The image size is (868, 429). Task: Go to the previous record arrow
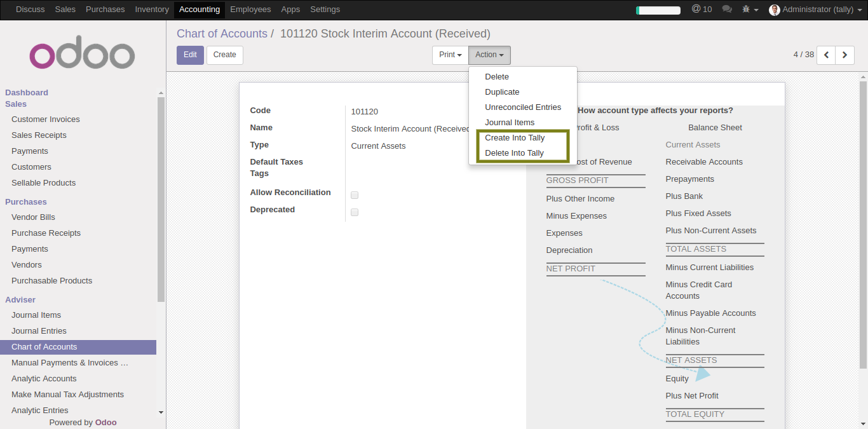[826, 55]
